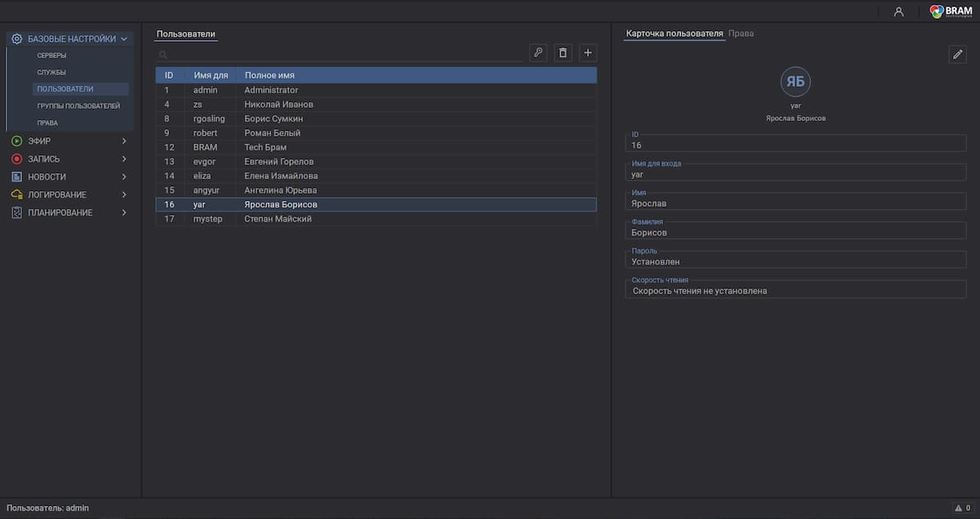Select the row for Ярослав Борисов
The width and height of the screenshot is (980, 519).
coord(376,204)
